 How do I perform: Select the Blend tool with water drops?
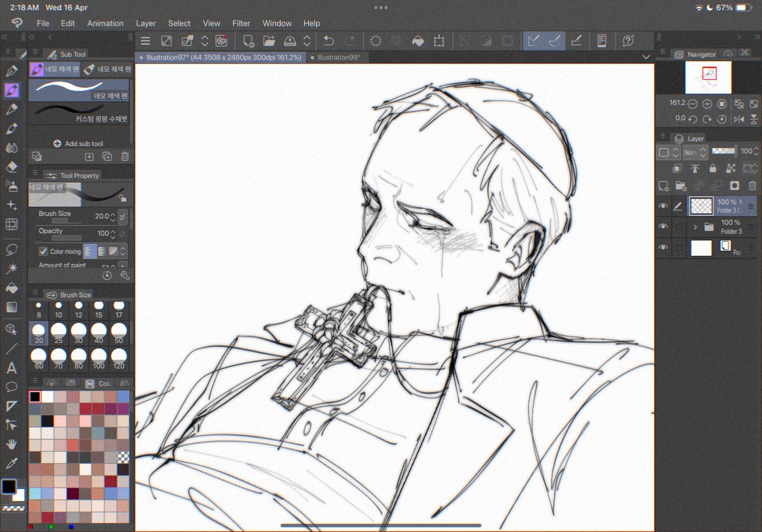[x=11, y=147]
